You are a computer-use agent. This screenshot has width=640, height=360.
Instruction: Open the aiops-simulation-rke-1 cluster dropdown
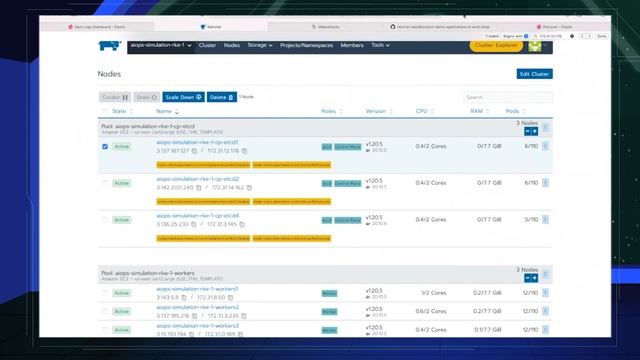[161, 45]
